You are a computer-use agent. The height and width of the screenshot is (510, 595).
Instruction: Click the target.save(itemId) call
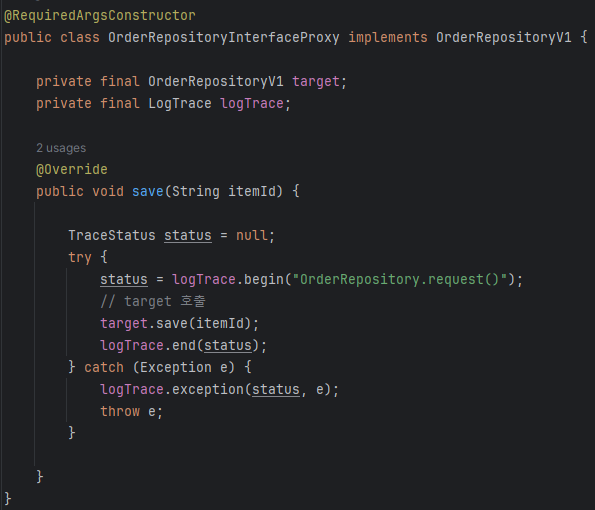coord(175,323)
